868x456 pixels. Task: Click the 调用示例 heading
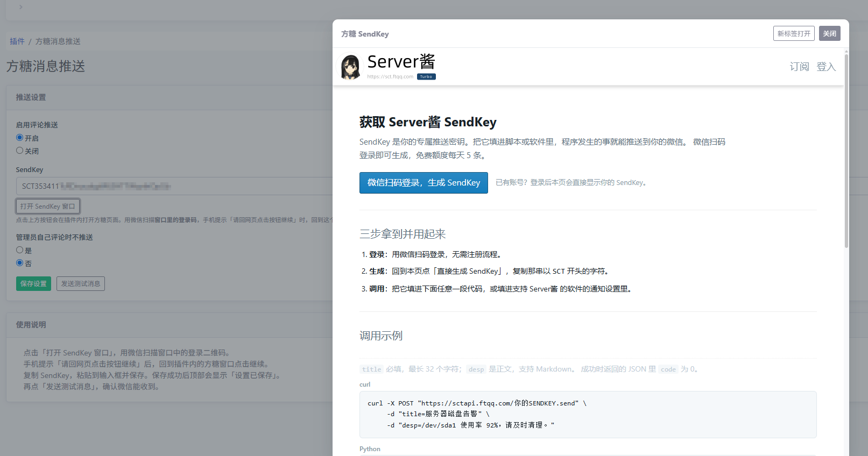coord(381,336)
